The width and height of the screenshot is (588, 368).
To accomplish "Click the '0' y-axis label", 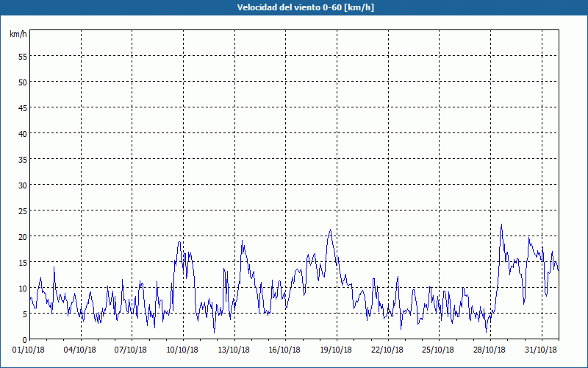I will pyautogui.click(x=25, y=340).
